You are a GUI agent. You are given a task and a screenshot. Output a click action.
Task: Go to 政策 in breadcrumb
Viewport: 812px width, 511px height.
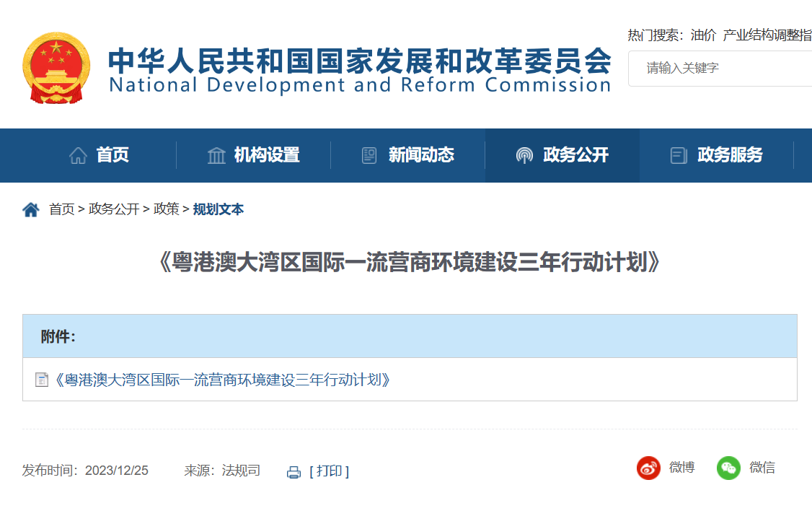[167, 209]
